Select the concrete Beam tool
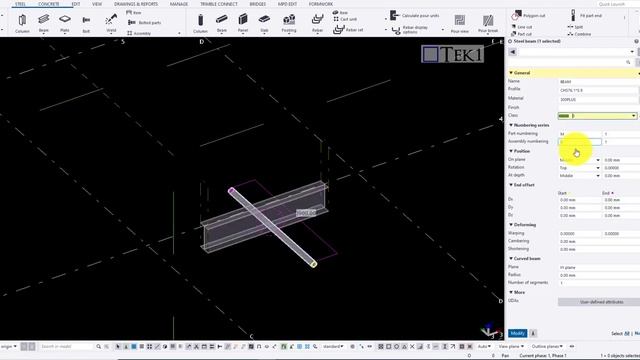Viewport: 640px width, 360px height. (x=222, y=23)
